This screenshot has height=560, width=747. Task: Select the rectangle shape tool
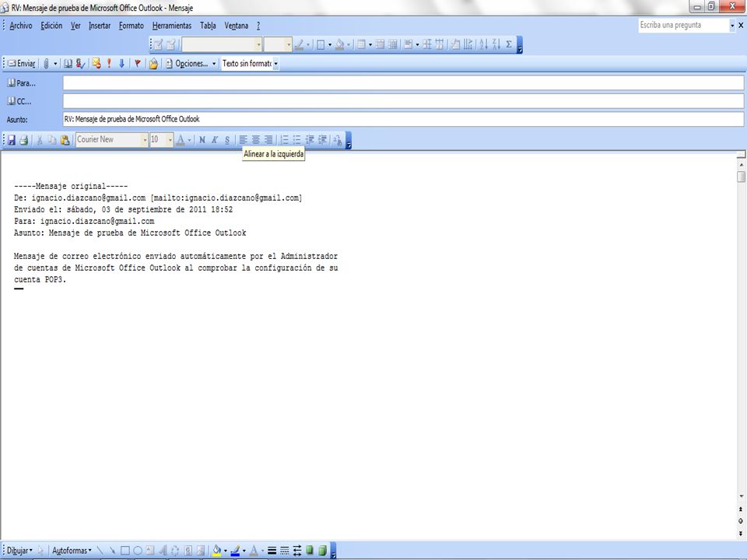(124, 551)
